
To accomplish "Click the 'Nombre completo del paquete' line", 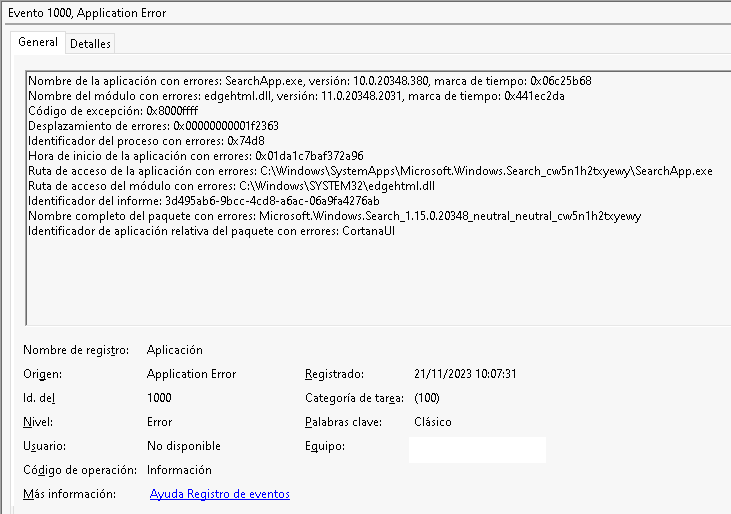I will point(334,216).
